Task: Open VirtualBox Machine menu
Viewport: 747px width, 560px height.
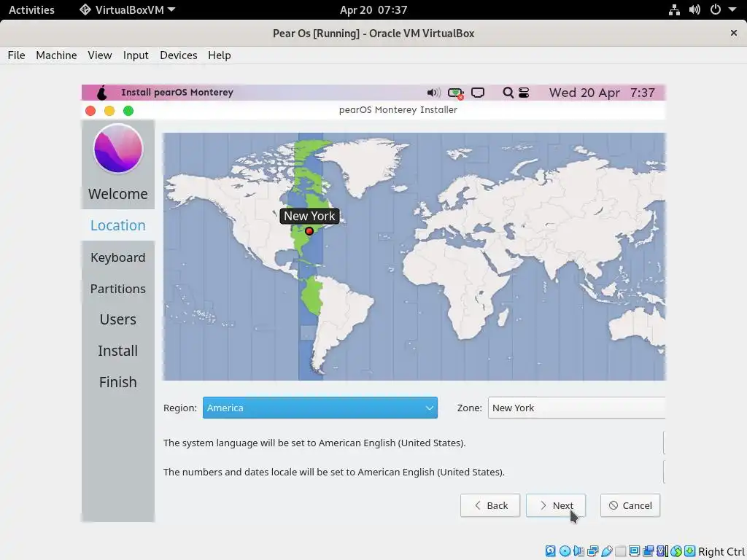Action: click(x=56, y=55)
